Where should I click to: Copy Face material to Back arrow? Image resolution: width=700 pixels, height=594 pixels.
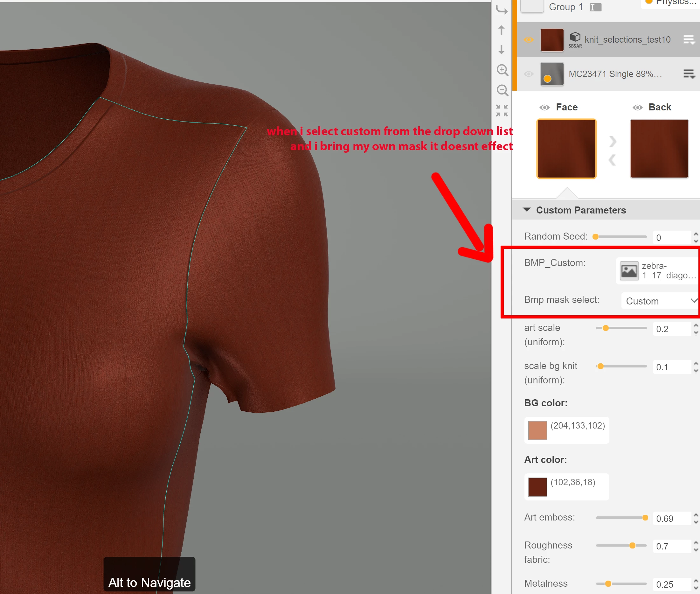tap(613, 142)
